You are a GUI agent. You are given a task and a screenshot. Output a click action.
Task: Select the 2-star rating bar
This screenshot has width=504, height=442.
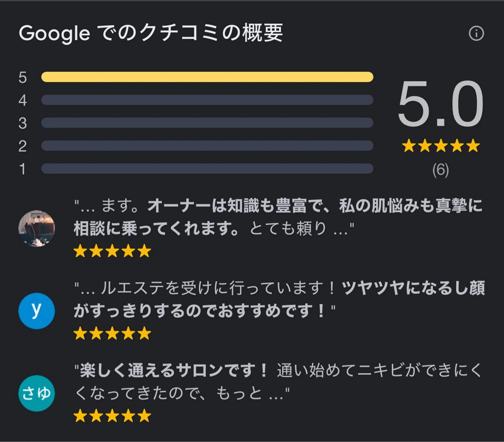(x=207, y=146)
